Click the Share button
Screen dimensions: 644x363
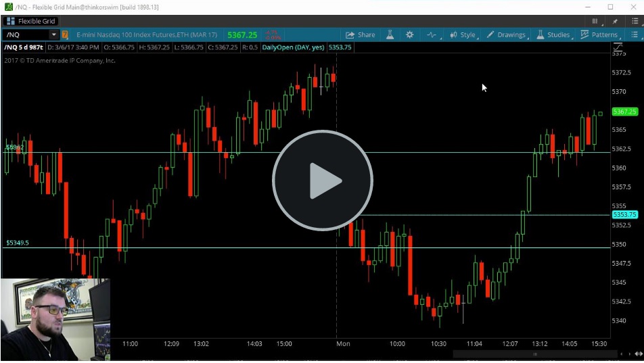tap(360, 35)
